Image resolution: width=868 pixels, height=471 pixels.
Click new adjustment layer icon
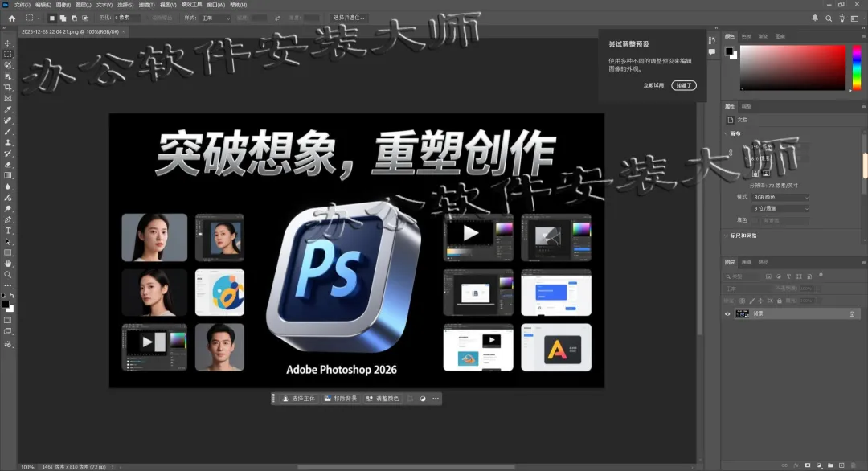click(819, 465)
